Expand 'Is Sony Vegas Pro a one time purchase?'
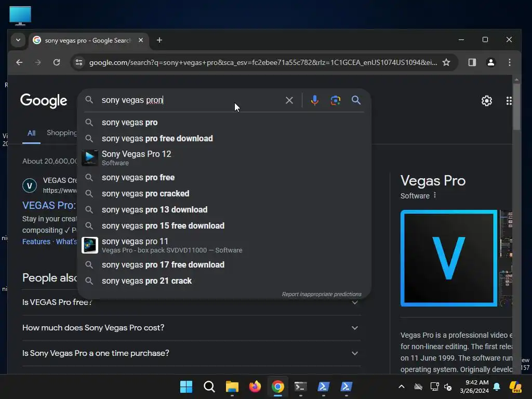 point(192,353)
